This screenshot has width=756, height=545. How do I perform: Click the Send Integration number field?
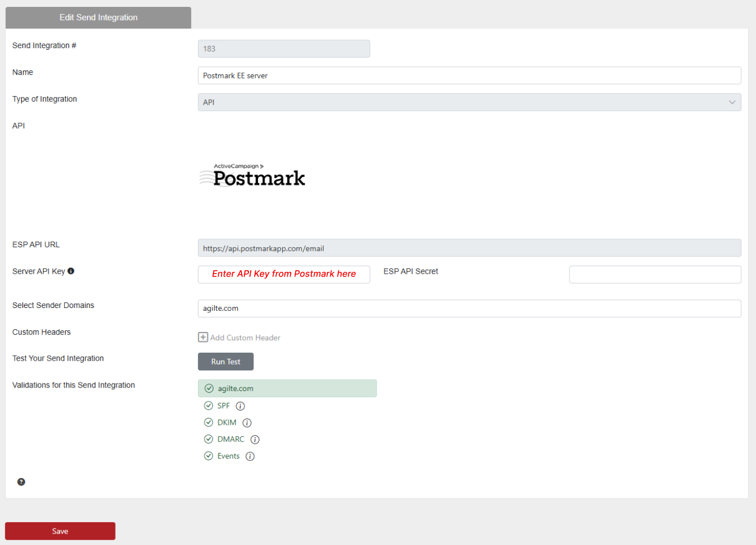coord(284,49)
